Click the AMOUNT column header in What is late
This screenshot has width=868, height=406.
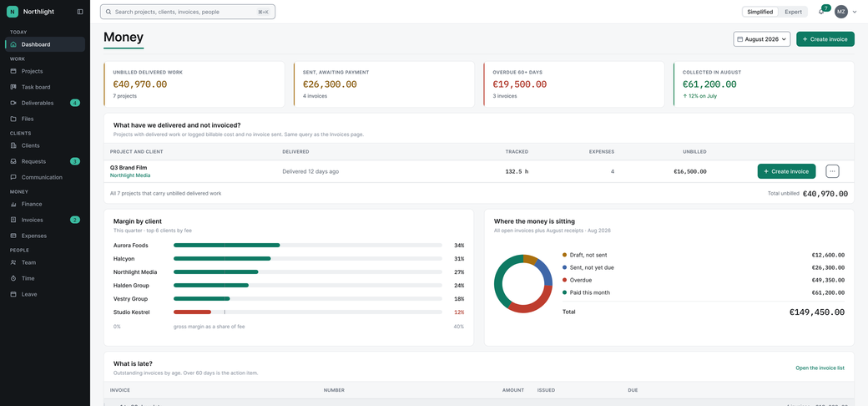point(513,390)
